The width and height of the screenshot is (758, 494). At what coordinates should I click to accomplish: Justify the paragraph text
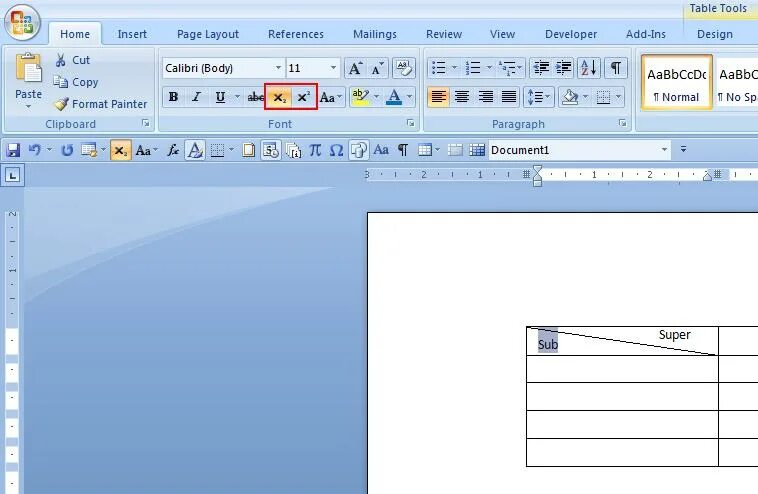click(x=509, y=97)
